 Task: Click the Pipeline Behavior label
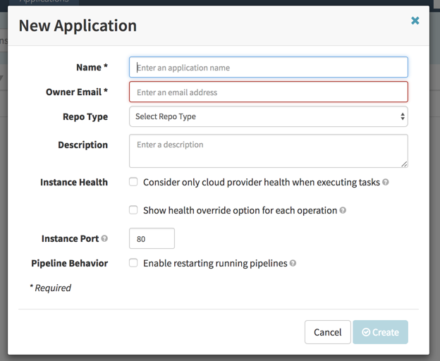(x=69, y=263)
